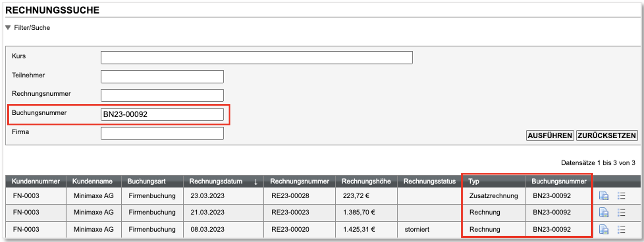Select the Buchungsnummer field containing BN23-00092
Screen dimensions: 644x242
click(162, 114)
